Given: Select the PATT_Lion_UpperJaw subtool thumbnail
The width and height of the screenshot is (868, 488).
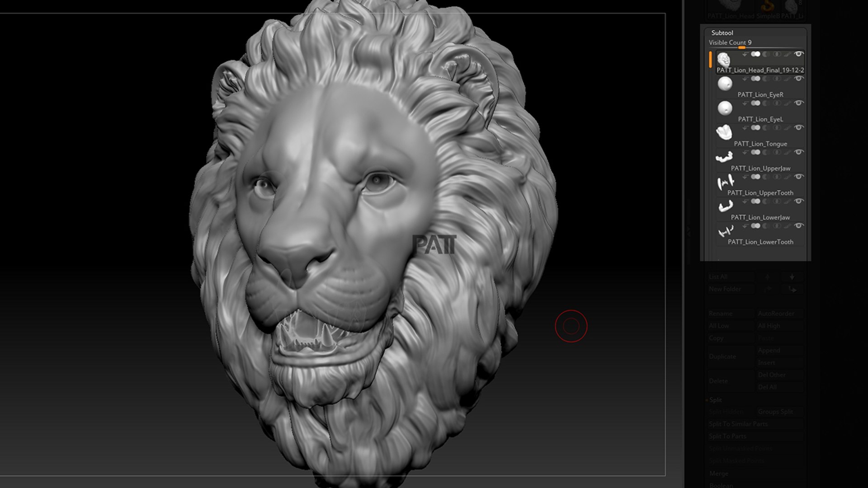Looking at the screenshot, I should [724, 157].
